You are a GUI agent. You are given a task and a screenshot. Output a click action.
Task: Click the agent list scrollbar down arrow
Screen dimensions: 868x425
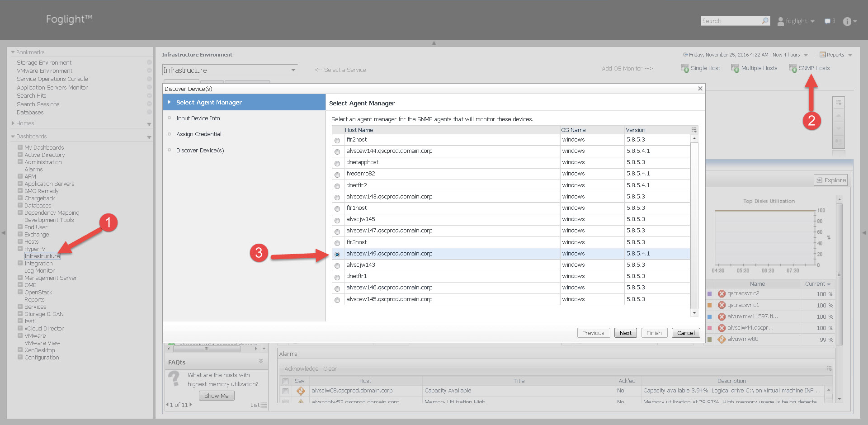[694, 312]
